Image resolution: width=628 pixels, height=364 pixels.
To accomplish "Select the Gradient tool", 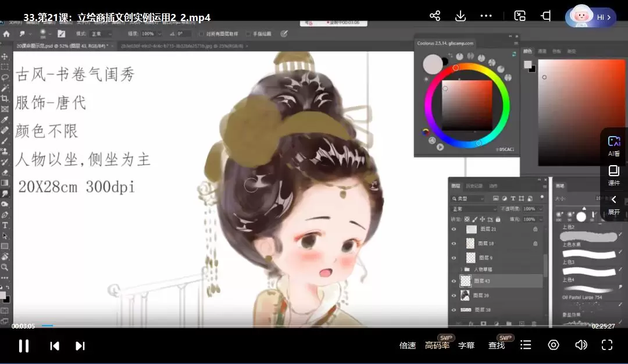I will pos(5,183).
